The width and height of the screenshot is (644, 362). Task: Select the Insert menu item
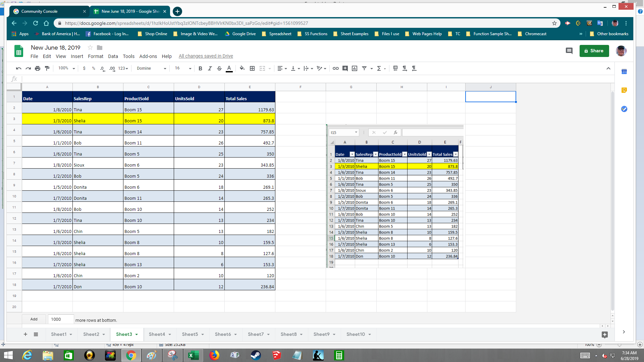(76, 56)
